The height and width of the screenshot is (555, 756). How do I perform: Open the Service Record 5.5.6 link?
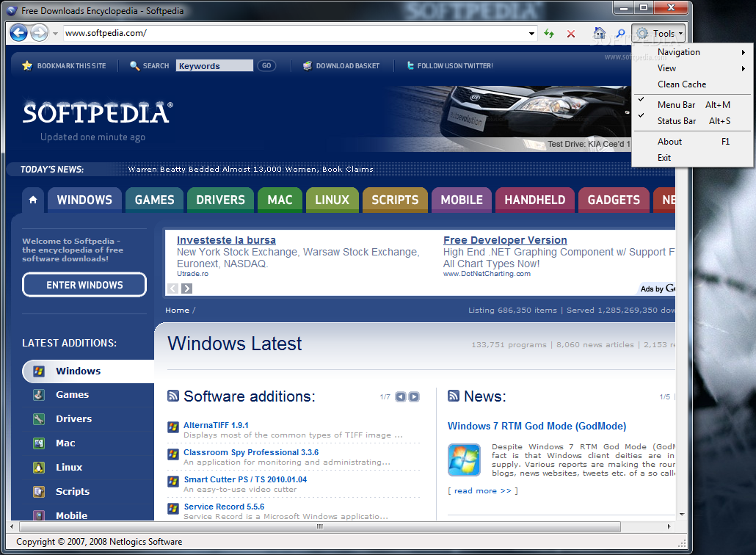pyautogui.click(x=224, y=507)
